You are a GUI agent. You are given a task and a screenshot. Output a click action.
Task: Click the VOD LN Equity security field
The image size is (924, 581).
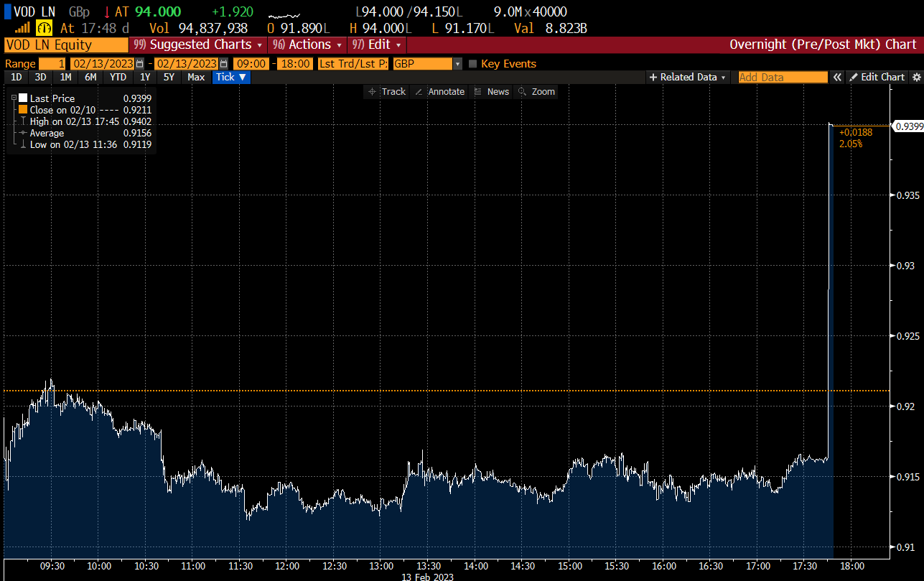pyautogui.click(x=65, y=45)
